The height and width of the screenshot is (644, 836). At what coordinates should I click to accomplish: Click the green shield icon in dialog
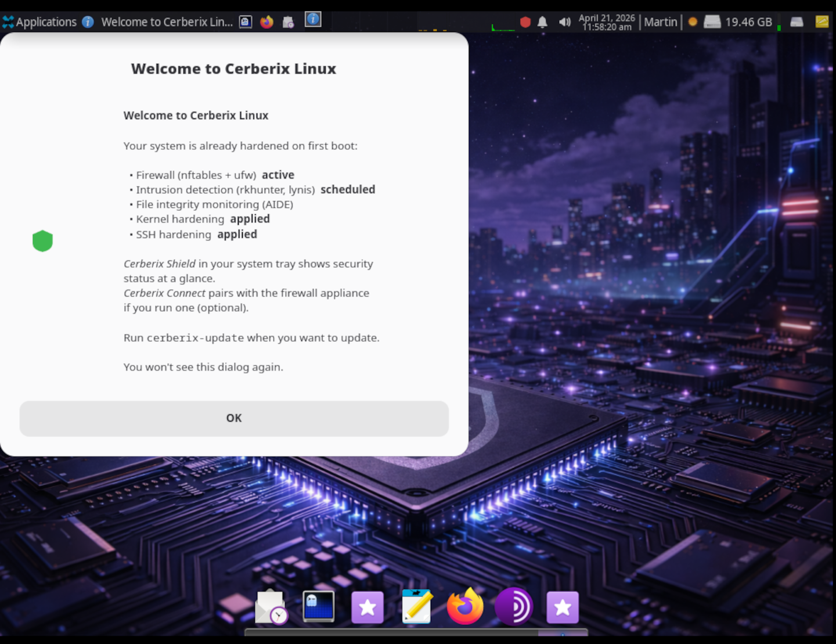point(42,240)
